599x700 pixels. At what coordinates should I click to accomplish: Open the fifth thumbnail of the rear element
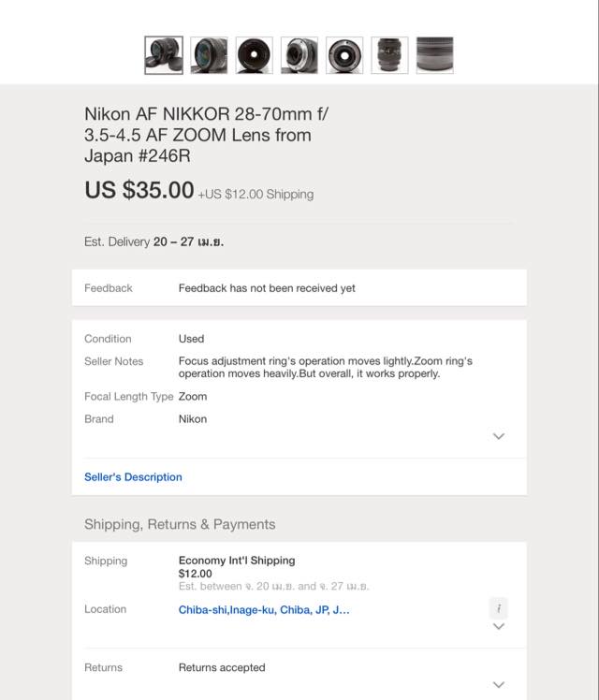coord(344,55)
